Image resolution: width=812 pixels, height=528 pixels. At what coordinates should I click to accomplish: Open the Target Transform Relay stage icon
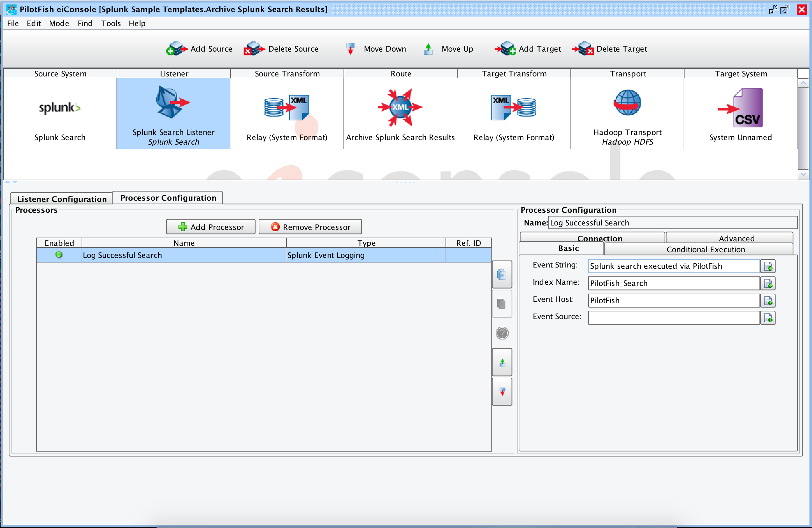513,107
